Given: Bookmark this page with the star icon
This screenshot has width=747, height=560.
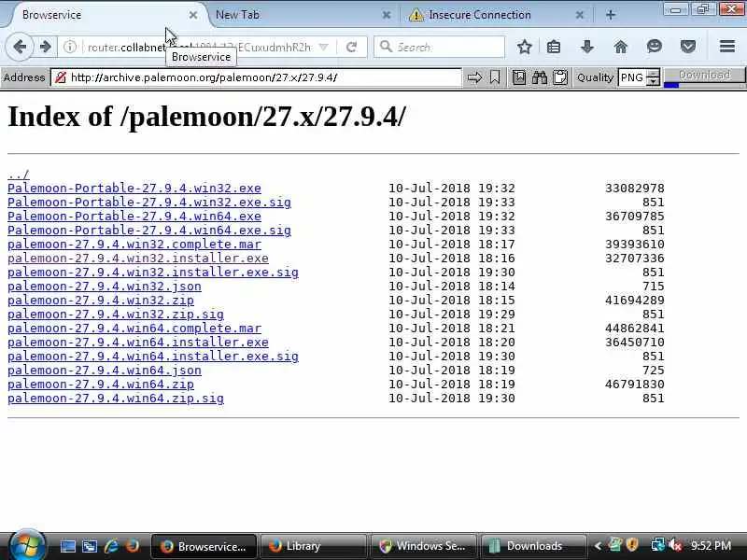Looking at the screenshot, I should (525, 47).
